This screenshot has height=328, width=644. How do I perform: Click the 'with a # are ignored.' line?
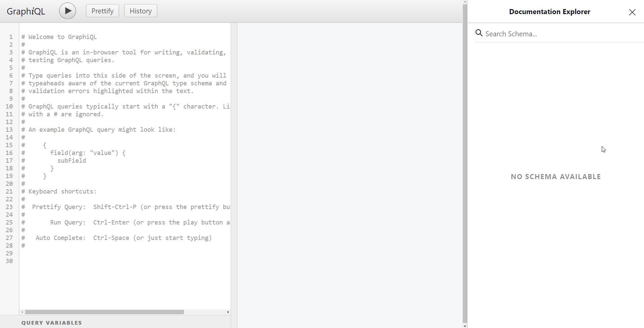pyautogui.click(x=63, y=114)
